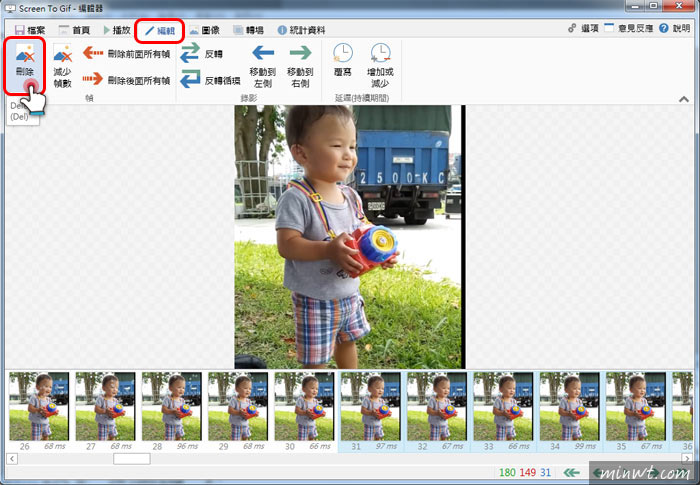Minimize the Screen To Gif editor window
Screen dimensions: 700x485
(x=635, y=6)
